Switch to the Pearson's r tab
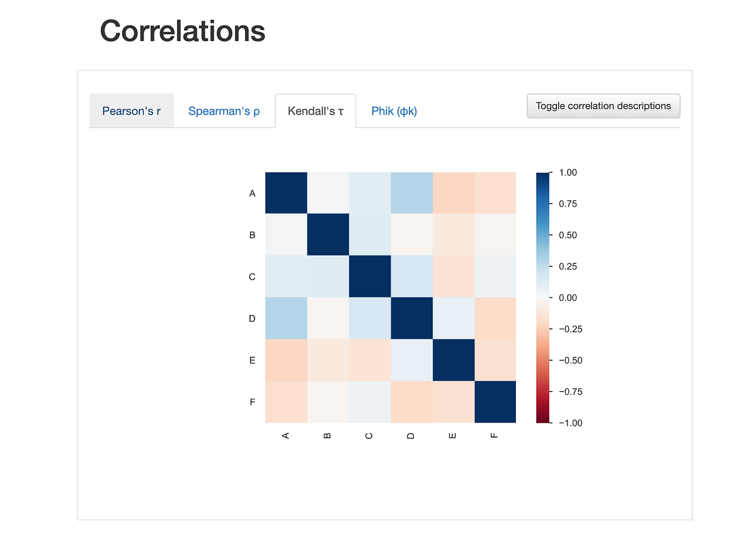This screenshot has height=536, width=756. pyautogui.click(x=131, y=110)
